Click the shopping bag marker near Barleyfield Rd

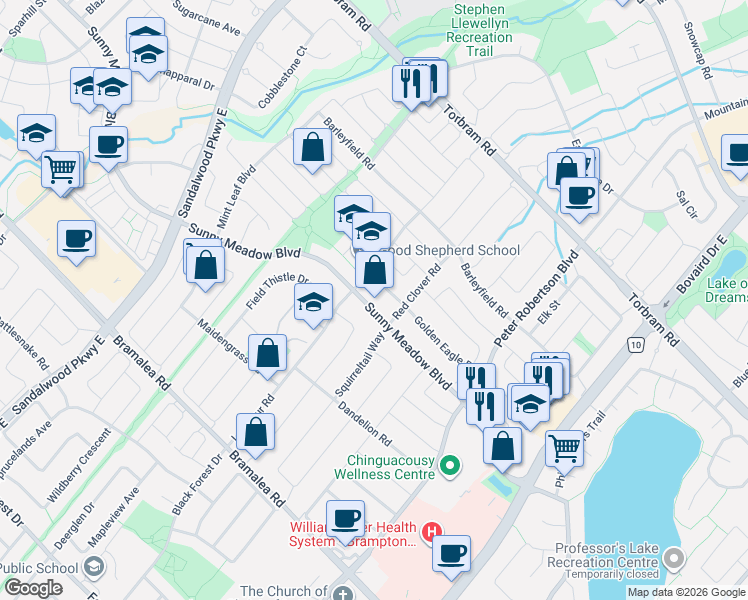[312, 148]
